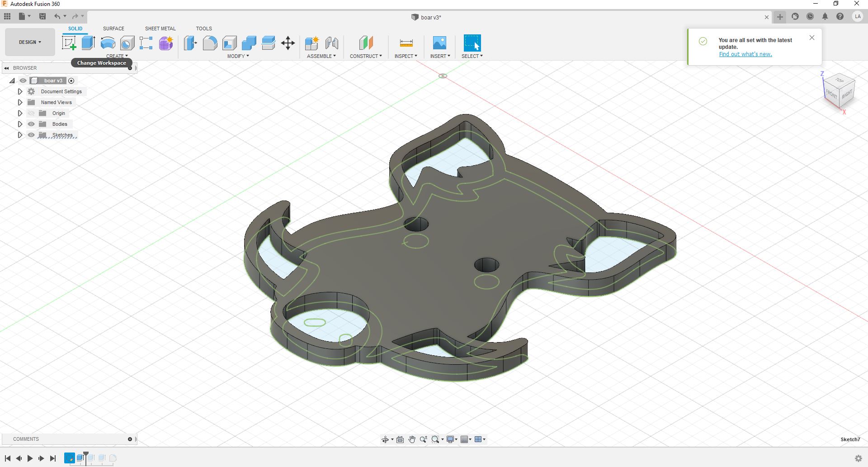
Task: Toggle visibility of boar v3 component
Action: 23,81
